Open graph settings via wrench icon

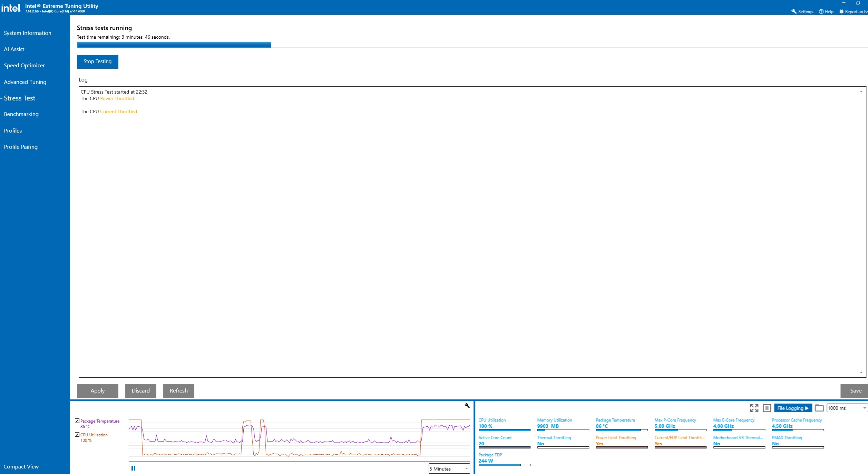click(467, 406)
